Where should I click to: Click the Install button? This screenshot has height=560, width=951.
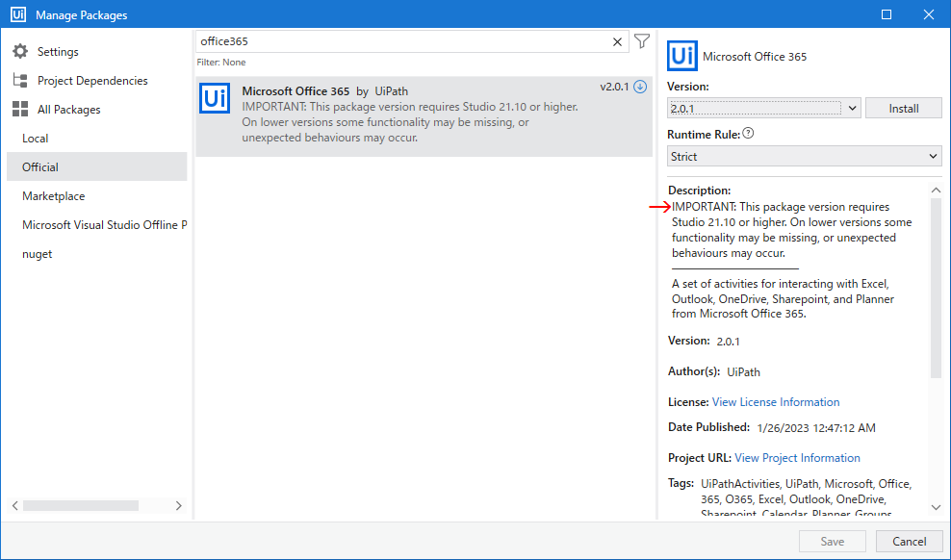(904, 109)
